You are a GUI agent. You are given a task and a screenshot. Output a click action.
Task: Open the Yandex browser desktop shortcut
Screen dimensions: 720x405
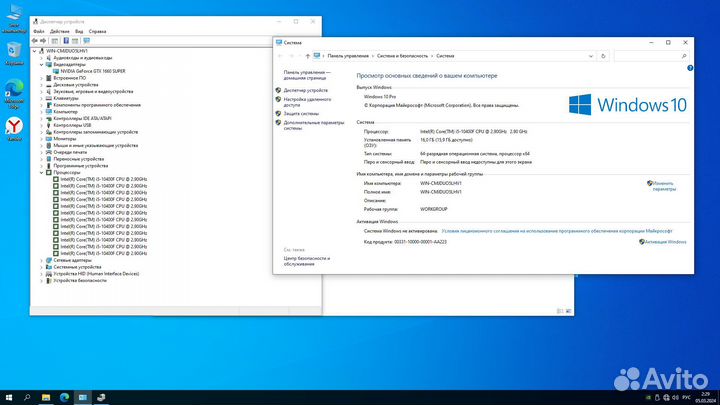pos(14,129)
